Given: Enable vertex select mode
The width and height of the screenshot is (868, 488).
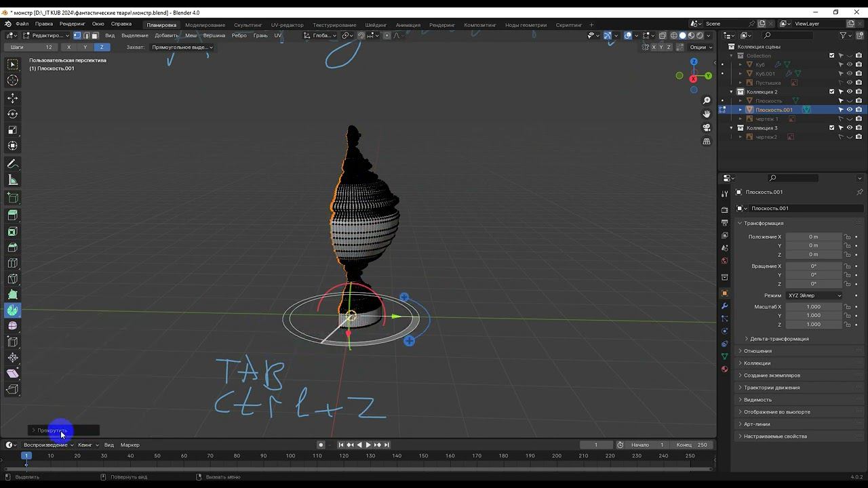Looking at the screenshot, I should point(77,35).
